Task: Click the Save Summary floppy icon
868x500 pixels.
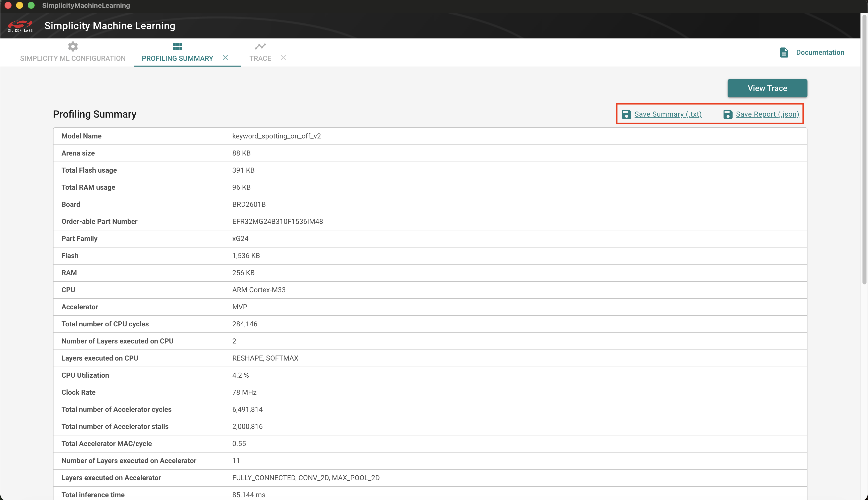Action: click(626, 114)
